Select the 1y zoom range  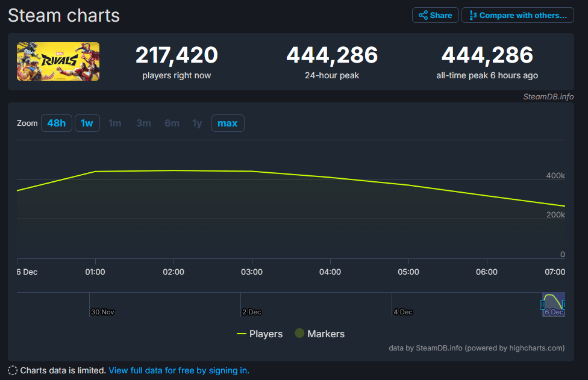(x=197, y=123)
